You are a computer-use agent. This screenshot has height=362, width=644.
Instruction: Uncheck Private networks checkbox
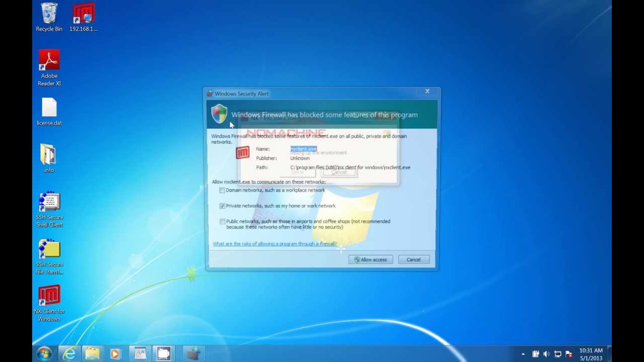coord(222,206)
